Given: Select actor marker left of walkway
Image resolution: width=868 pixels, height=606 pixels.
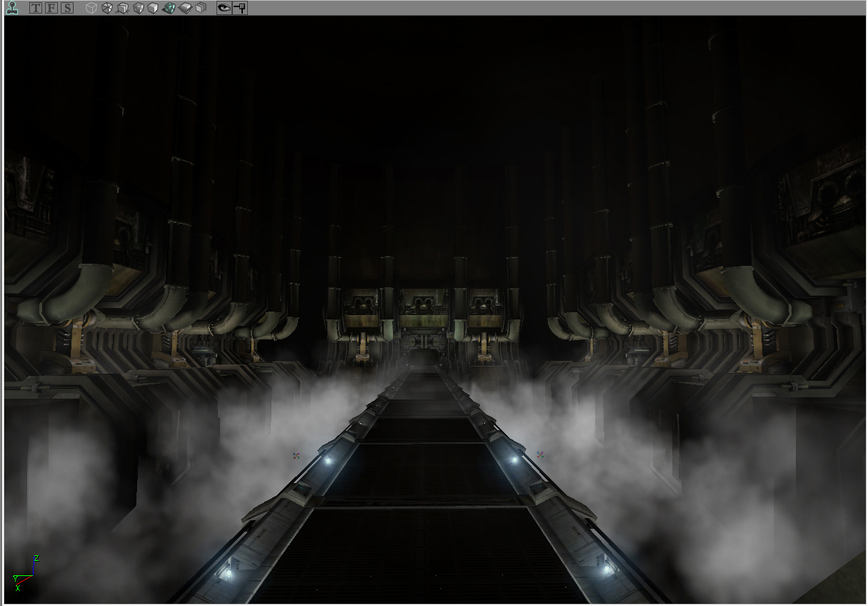Looking at the screenshot, I should (296, 455).
